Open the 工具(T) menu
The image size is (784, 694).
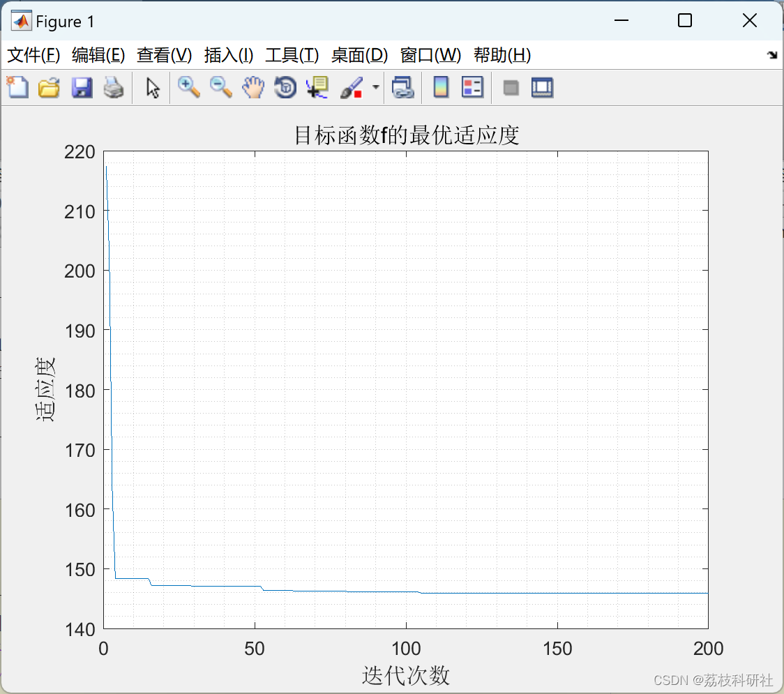pos(292,55)
